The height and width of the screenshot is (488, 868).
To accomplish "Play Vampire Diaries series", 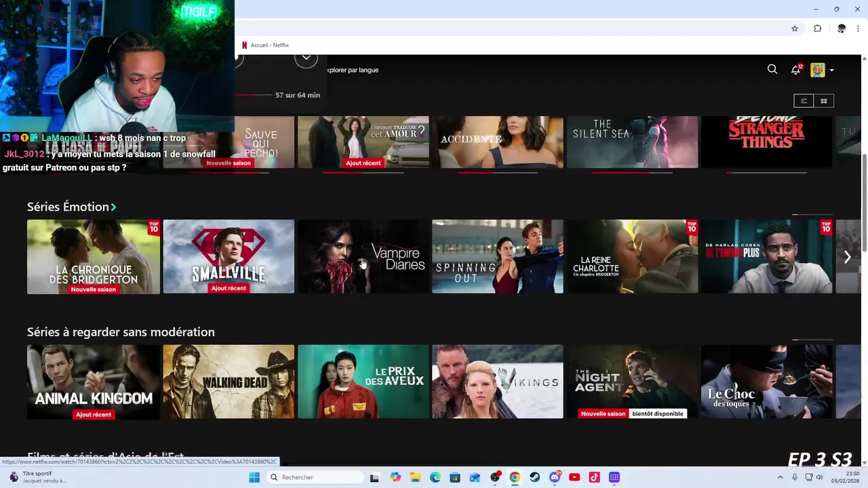I will tap(363, 257).
